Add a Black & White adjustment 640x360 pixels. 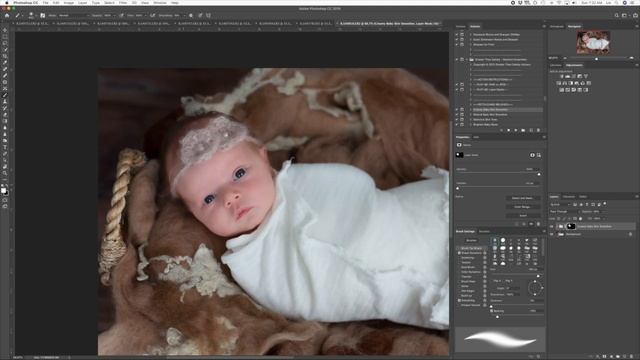pyautogui.click(x=571, y=83)
